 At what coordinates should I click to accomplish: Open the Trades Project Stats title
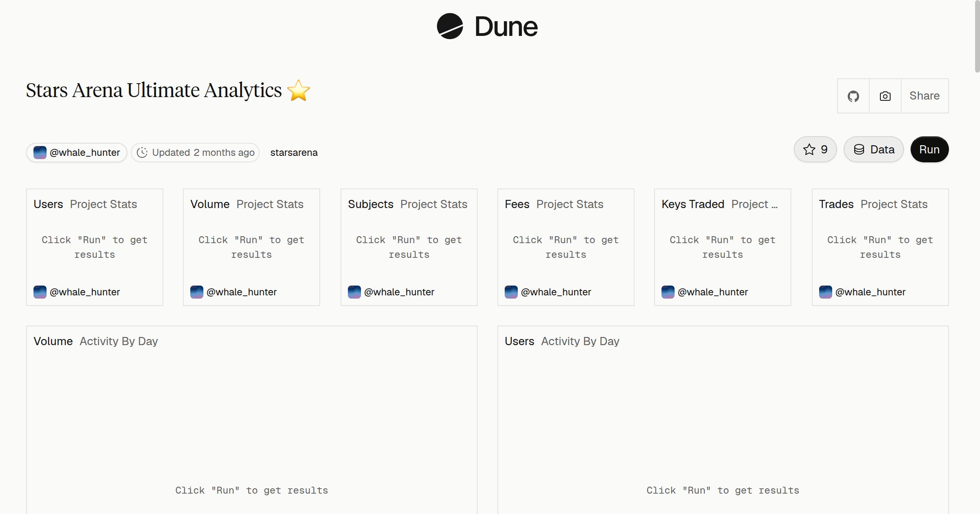pos(873,204)
